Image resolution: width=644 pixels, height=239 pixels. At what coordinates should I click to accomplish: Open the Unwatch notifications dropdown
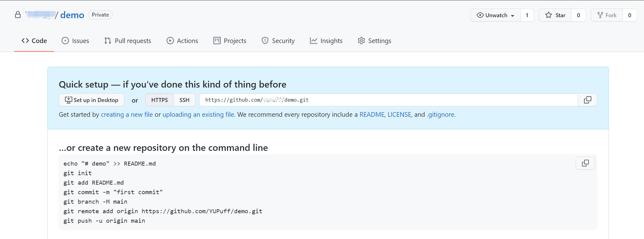(495, 15)
